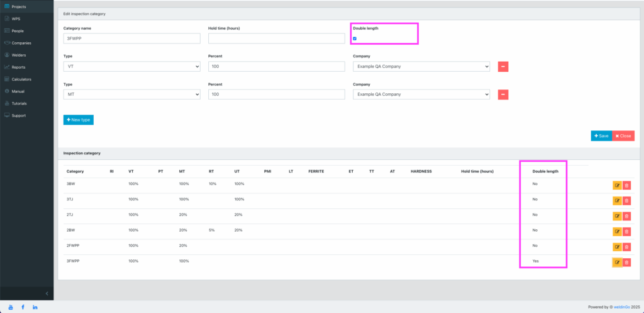Screen dimensions: 644x313
Task: Edit the 3BW category
Action: [617, 186]
